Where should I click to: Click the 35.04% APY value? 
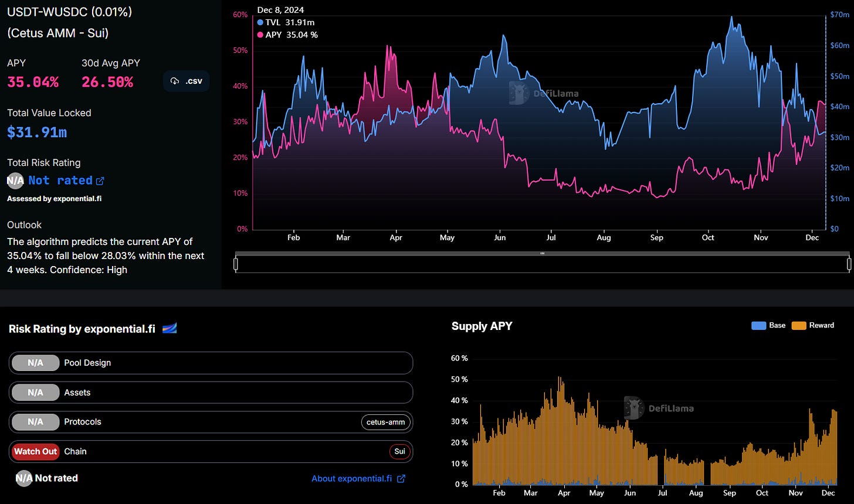click(33, 82)
